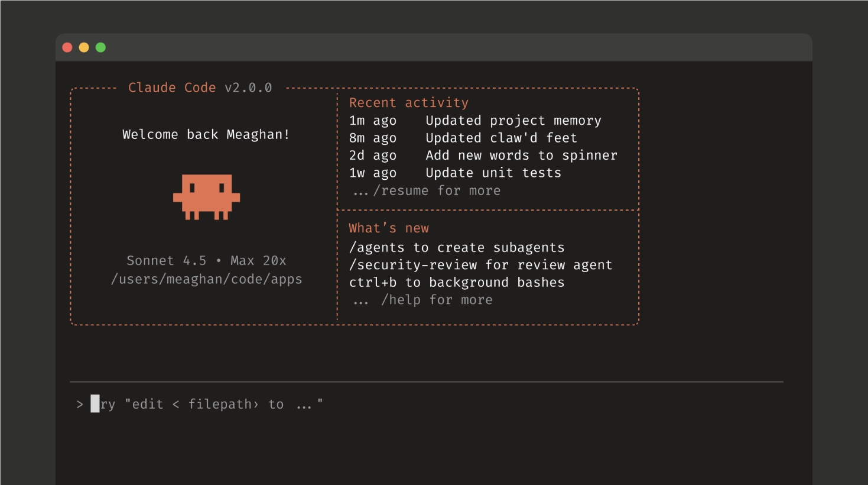Open the 'Add new words to spinner' session
The height and width of the screenshot is (485, 868).
pos(521,156)
